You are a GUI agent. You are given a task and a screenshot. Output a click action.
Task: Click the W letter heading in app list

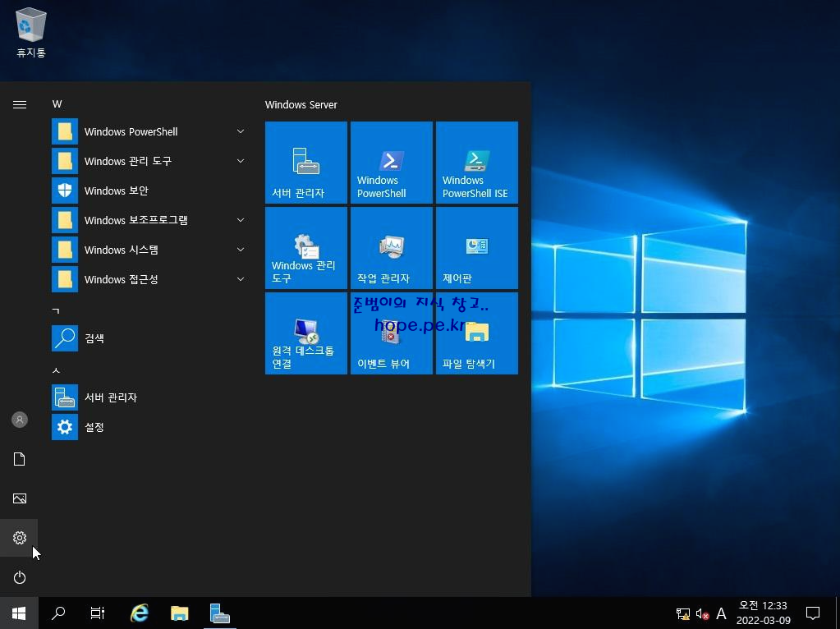pyautogui.click(x=57, y=104)
